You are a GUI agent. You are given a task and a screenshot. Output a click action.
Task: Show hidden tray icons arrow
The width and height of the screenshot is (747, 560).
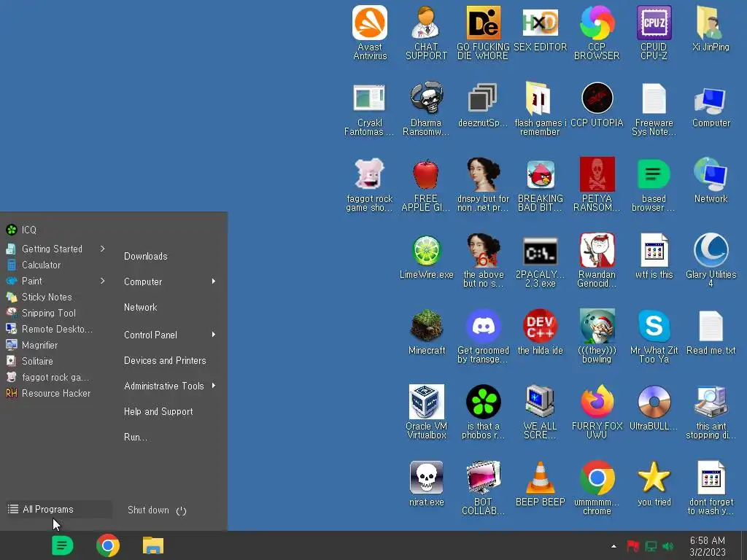(x=614, y=546)
